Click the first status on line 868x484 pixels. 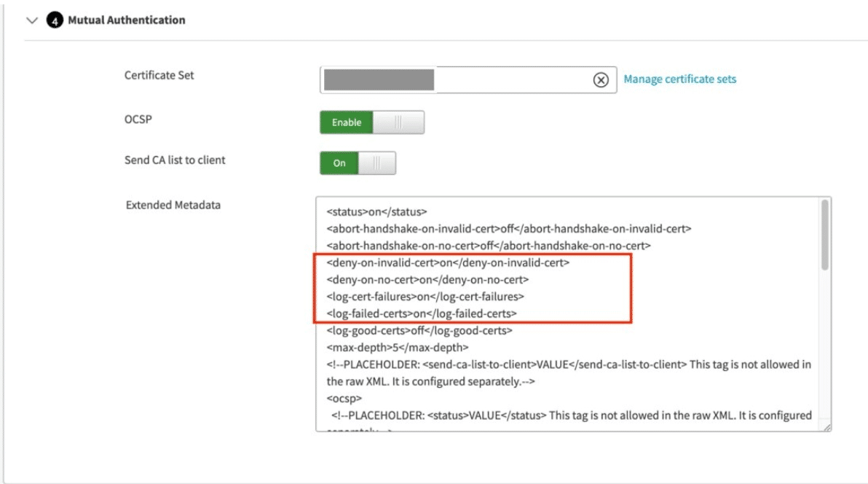pyautogui.click(x=376, y=211)
